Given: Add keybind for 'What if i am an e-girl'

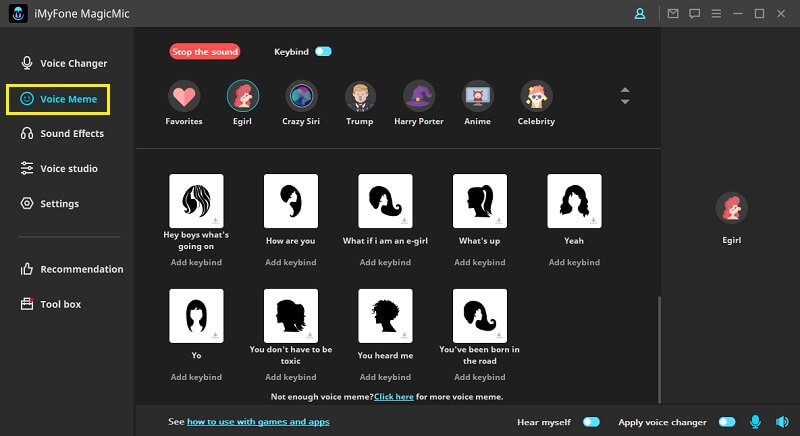Looking at the screenshot, I should tap(385, 262).
